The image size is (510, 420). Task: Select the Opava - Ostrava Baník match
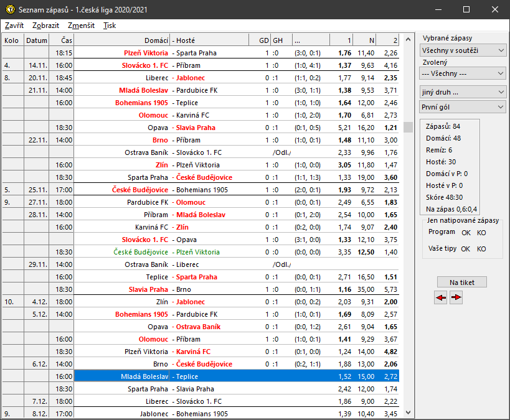[x=237, y=327]
